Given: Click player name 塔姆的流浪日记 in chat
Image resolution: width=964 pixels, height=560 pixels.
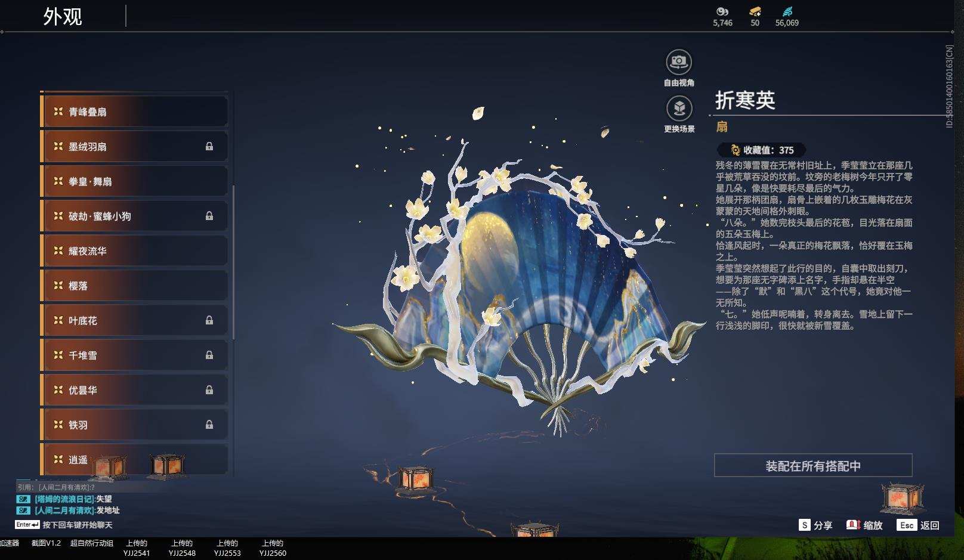Looking at the screenshot, I should (x=64, y=499).
